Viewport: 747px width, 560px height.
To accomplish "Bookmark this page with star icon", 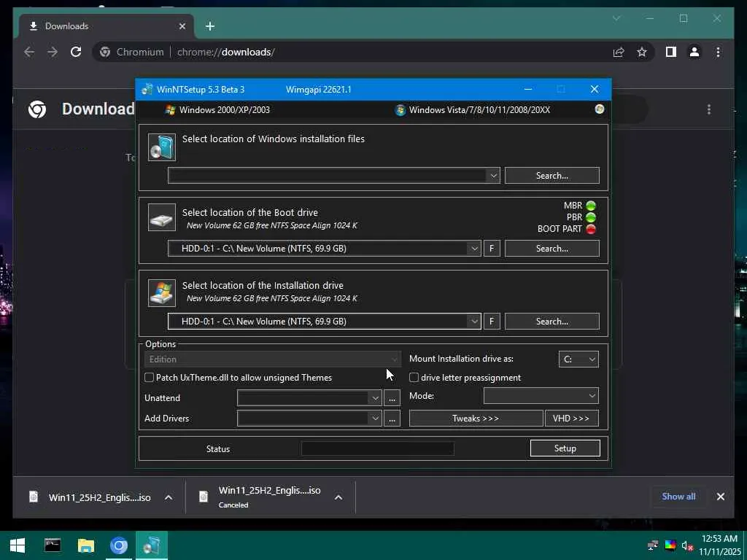I will pos(642,52).
